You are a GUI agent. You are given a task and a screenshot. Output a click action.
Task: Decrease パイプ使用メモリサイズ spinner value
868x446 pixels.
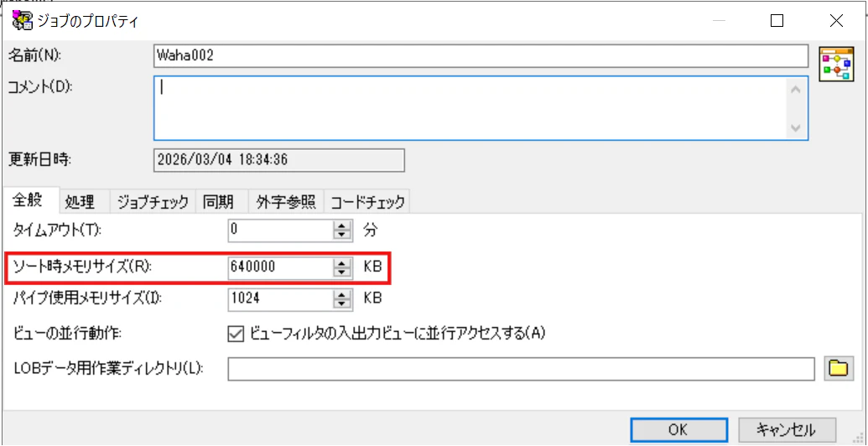[342, 303]
